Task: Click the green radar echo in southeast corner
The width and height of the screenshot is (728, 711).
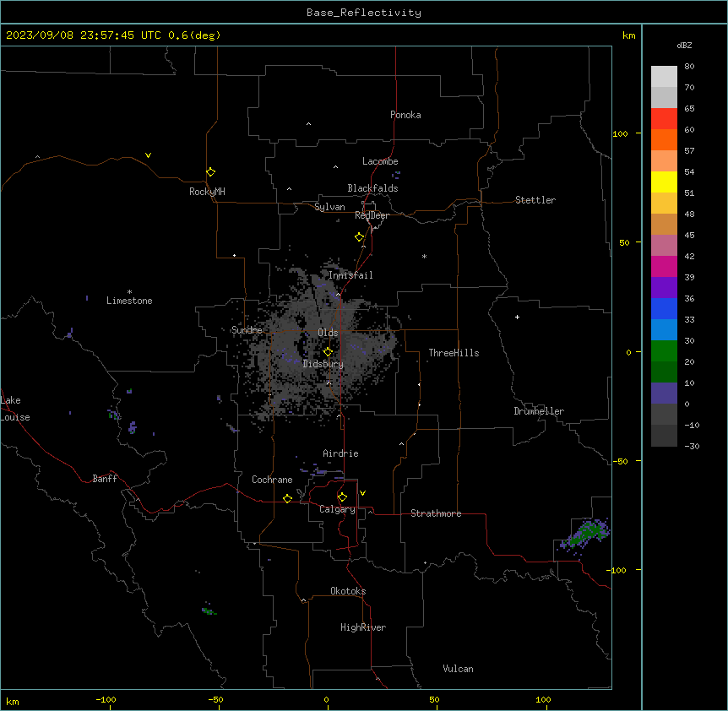Action: 585,535
